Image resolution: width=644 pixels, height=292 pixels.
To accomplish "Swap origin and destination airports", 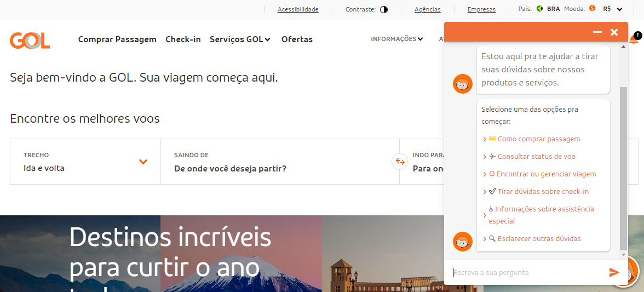I will [400, 162].
